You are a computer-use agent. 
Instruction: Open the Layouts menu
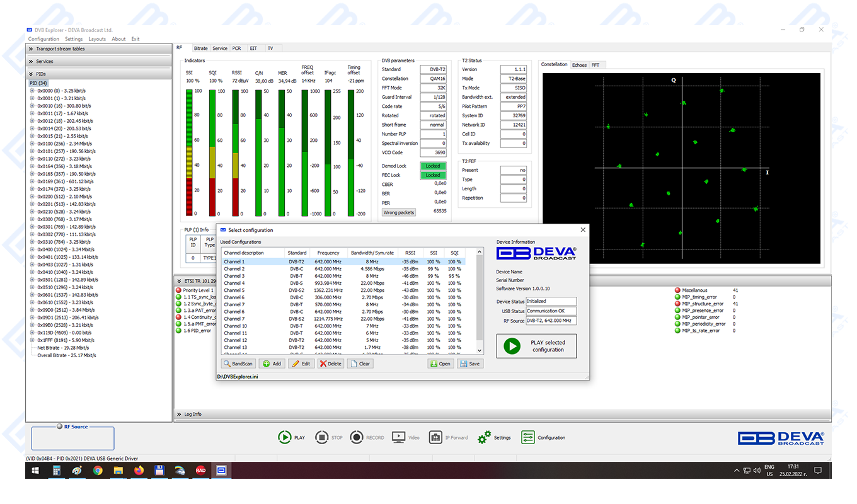[97, 39]
